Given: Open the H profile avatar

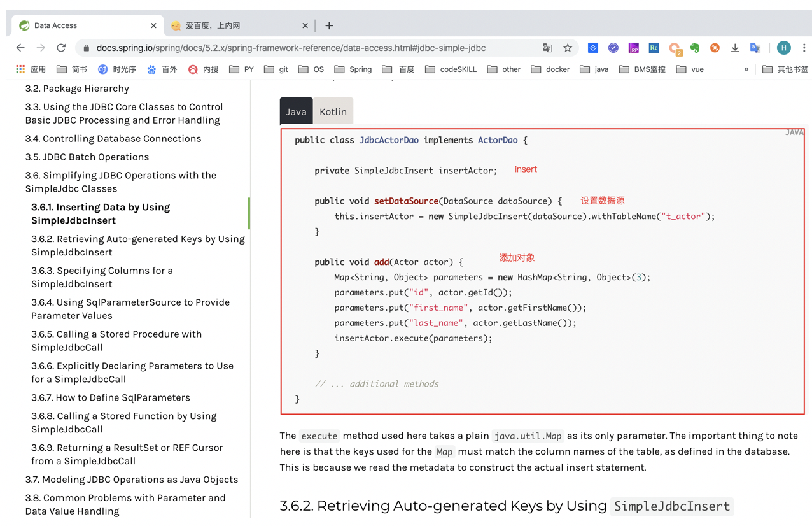Looking at the screenshot, I should (x=784, y=48).
